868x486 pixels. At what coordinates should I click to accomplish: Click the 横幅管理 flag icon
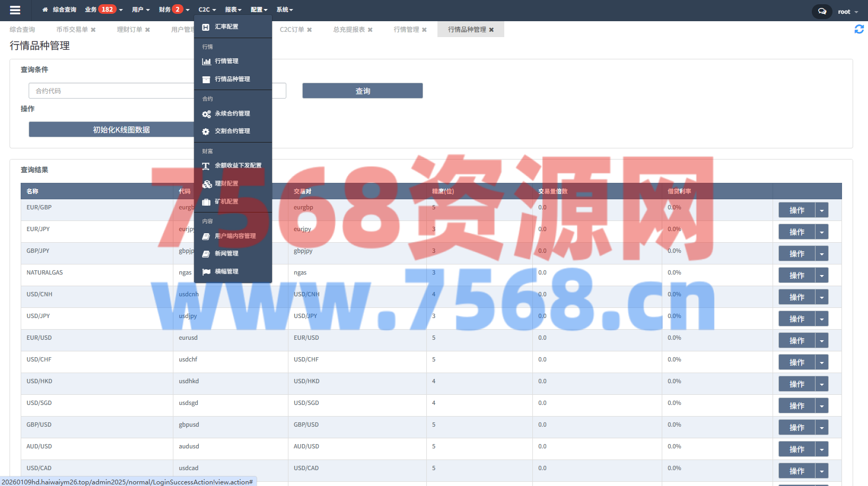pyautogui.click(x=206, y=272)
